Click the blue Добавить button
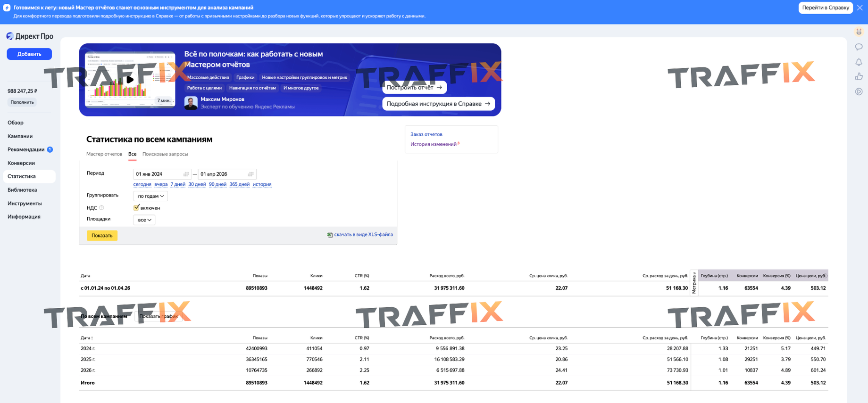The width and height of the screenshot is (868, 403). 29,54
